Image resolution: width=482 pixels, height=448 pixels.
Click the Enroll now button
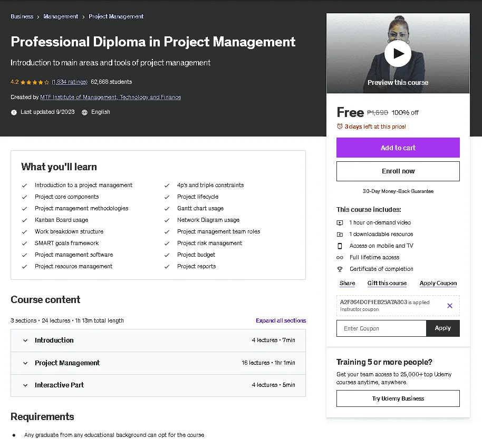(398, 171)
